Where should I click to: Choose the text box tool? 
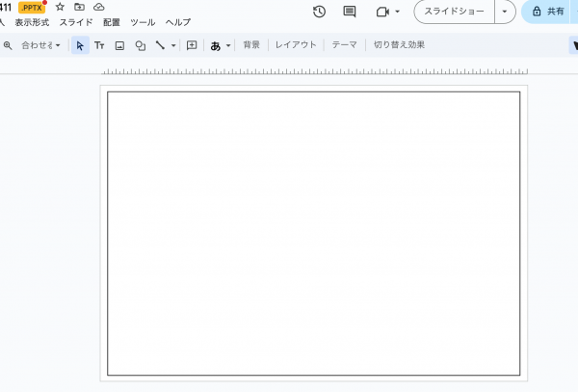[x=99, y=45]
